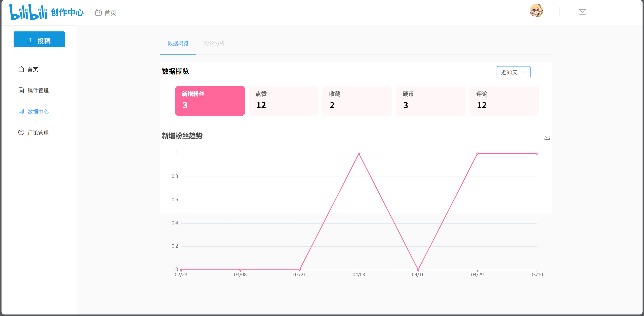Open 首页 in the sidebar
The image size is (644, 316).
[33, 69]
